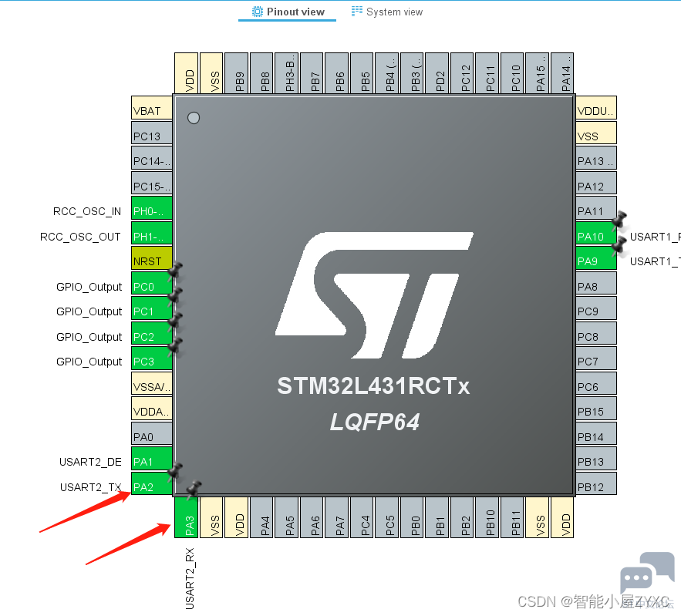Select the PA6 pin
This screenshot has width=681, height=616.
coord(312,517)
